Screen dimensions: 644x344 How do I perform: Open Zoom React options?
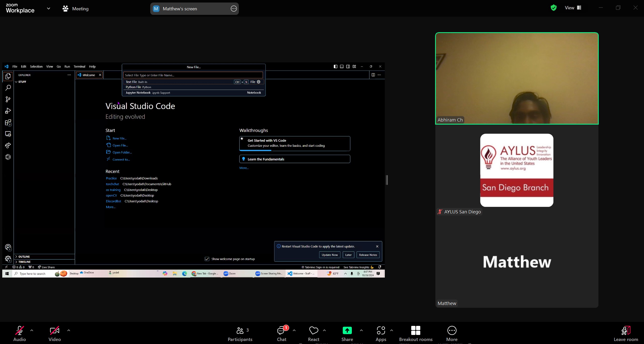click(314, 333)
